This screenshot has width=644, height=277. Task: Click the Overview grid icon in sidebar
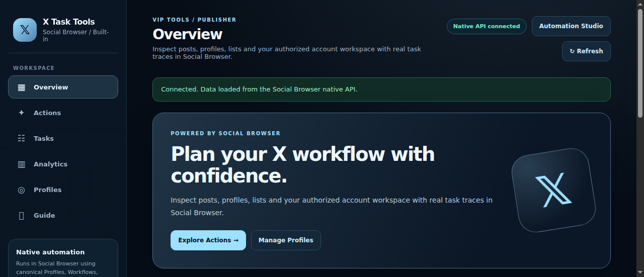click(21, 87)
